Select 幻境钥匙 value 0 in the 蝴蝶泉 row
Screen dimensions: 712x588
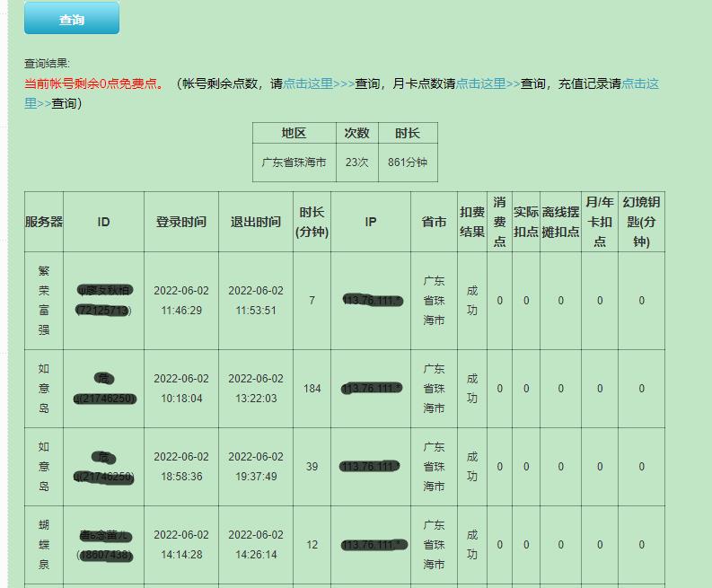[x=641, y=544]
